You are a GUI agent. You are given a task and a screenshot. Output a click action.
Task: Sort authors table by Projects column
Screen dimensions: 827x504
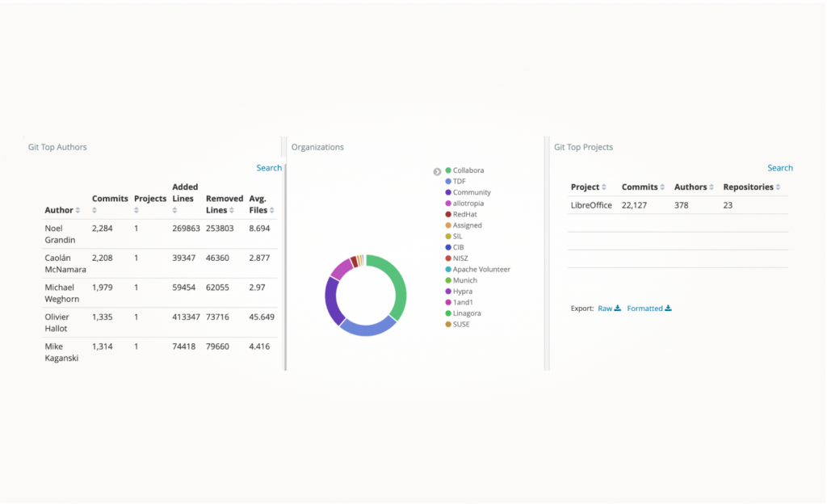[136, 210]
